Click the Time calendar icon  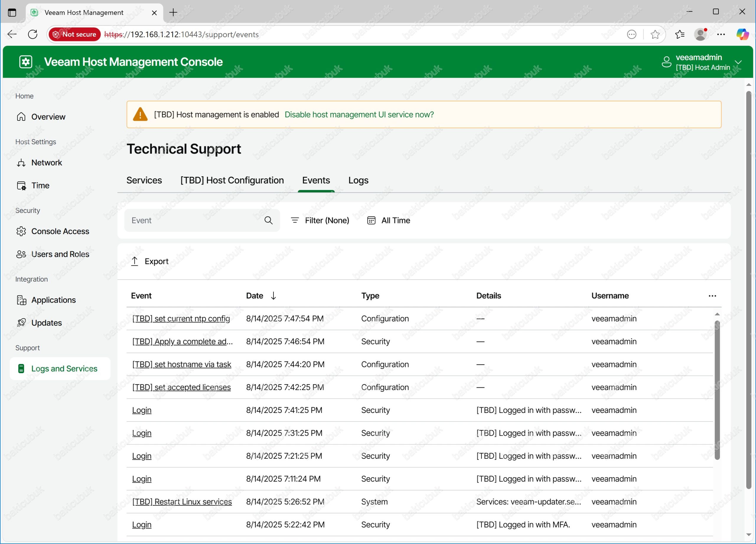tap(21, 186)
